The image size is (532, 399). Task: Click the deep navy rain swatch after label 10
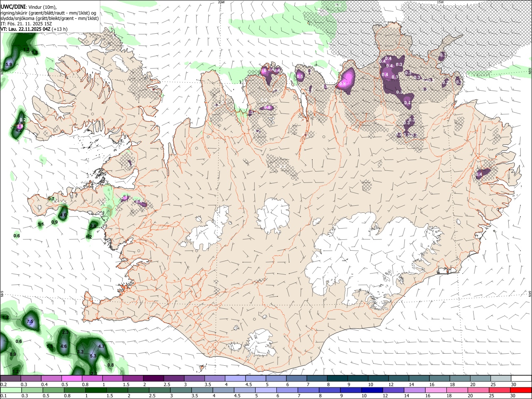372,390
